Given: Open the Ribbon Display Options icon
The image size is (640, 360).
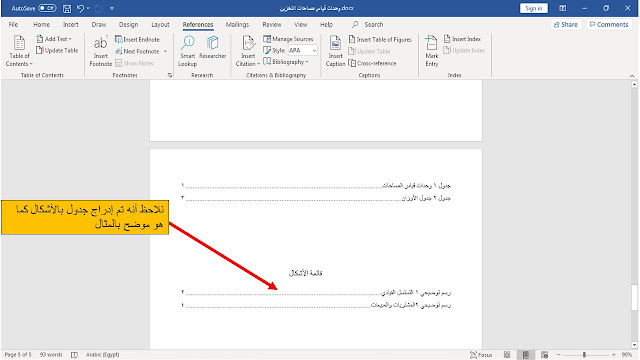Looking at the screenshot, I should [562, 8].
